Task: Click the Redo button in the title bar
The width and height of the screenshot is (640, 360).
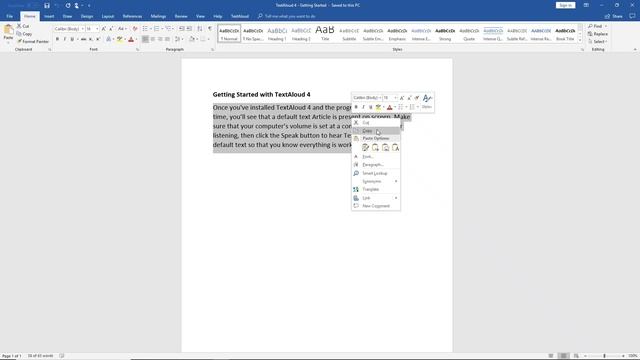Action: [68, 5]
